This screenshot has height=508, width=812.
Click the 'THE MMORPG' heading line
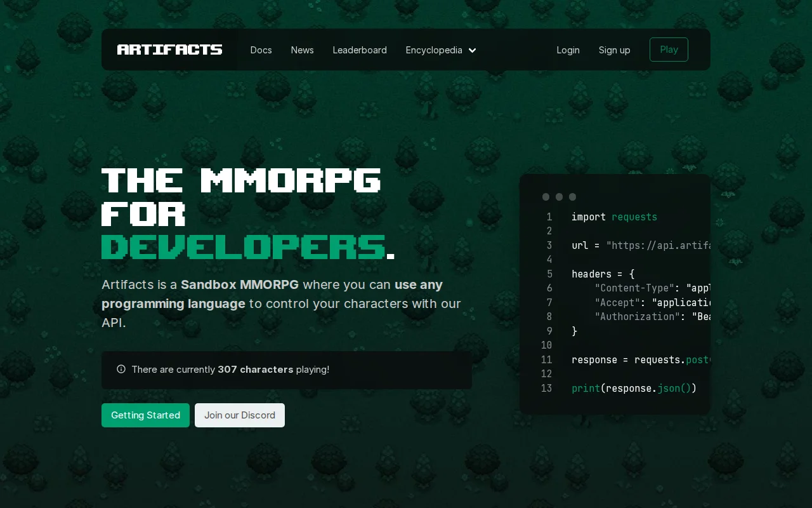(x=242, y=180)
